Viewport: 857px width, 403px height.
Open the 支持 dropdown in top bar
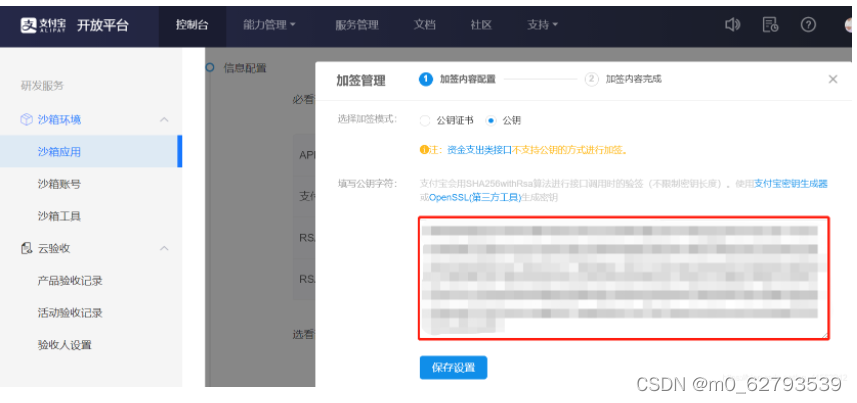pyautogui.click(x=542, y=25)
